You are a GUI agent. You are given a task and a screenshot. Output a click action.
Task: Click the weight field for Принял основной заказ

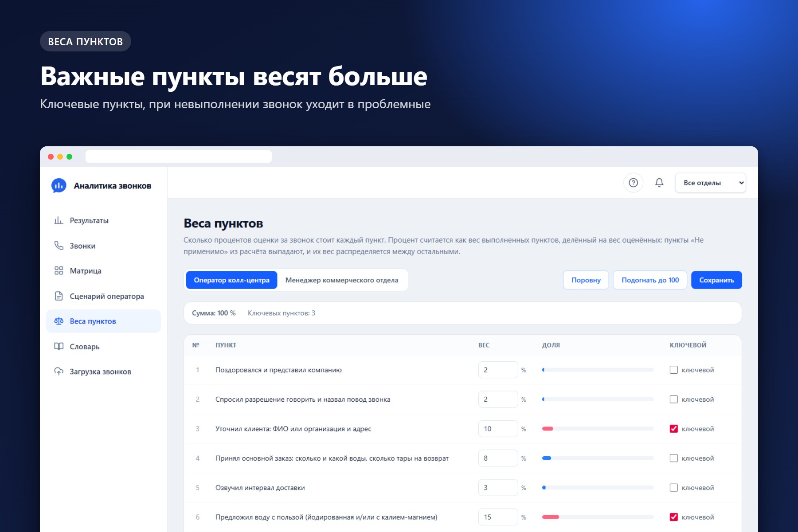pos(498,458)
